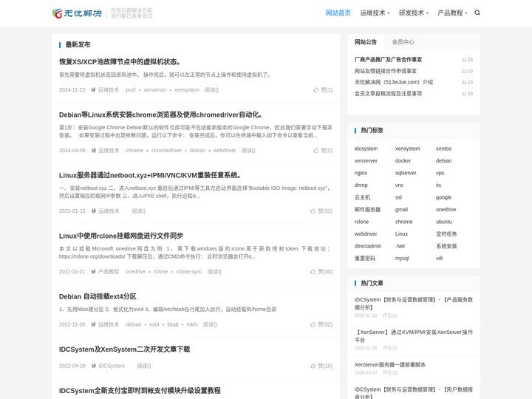The width and height of the screenshot is (532, 399).
Task: Select the directadmin hot tag
Action: pos(368,246)
